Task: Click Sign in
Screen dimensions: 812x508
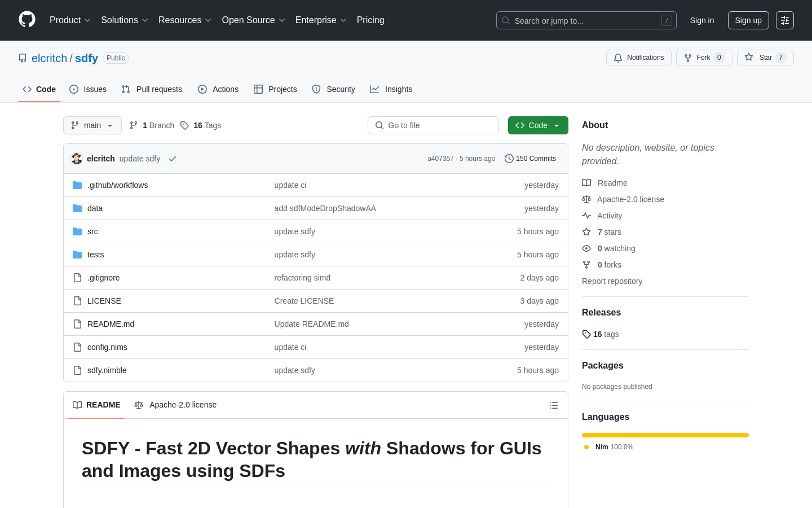Action: 702,20
